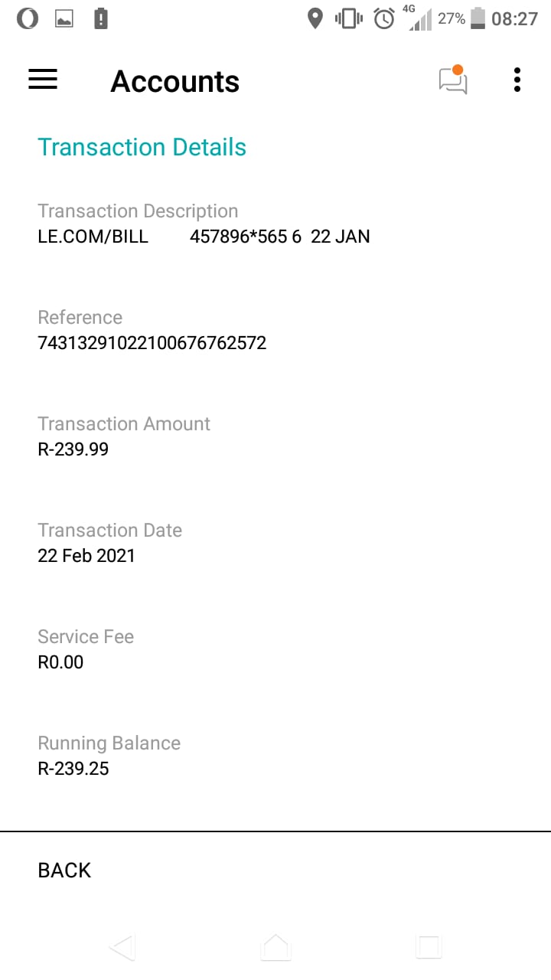Tap the Opera icon in status bar
Screen dimensions: 551x980
(28, 18)
